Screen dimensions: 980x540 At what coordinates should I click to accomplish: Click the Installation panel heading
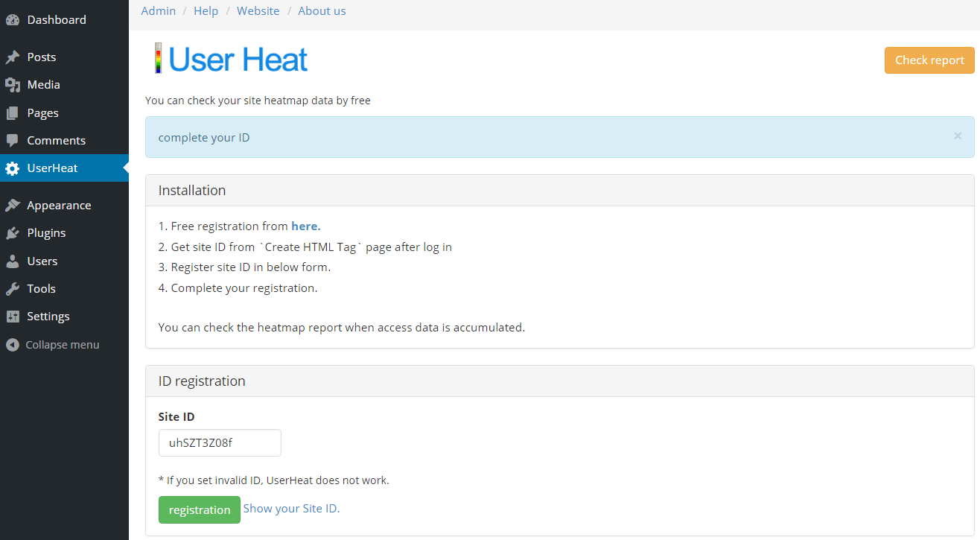[x=192, y=191]
